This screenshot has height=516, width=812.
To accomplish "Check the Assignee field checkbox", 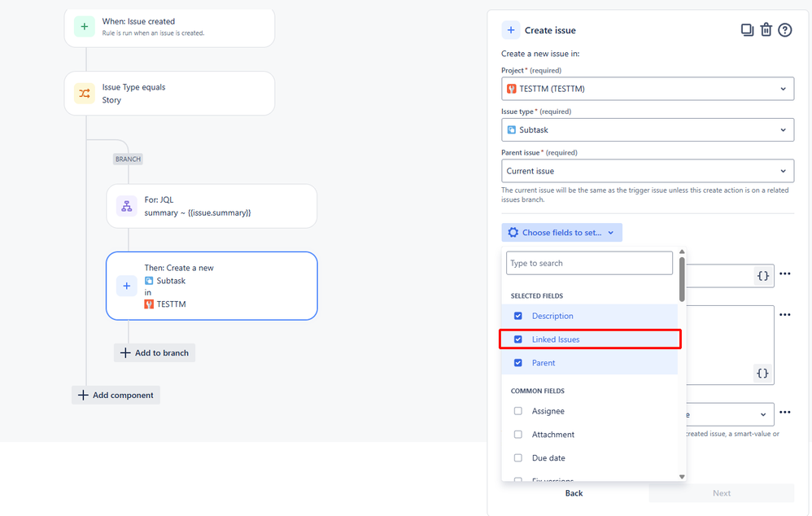I will [x=517, y=411].
